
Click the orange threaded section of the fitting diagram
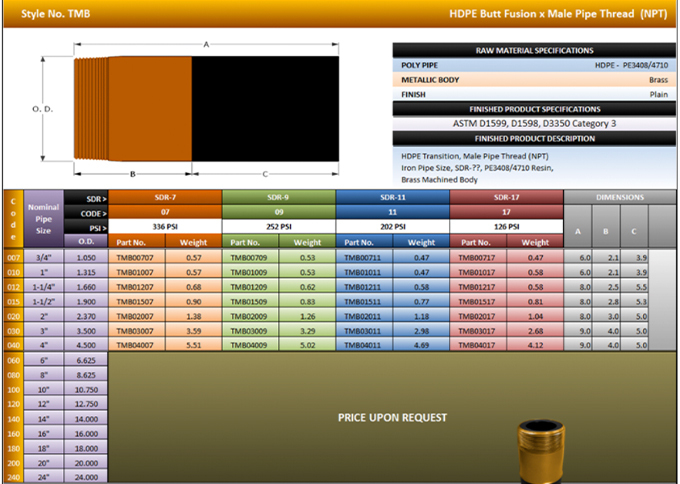[x=133, y=105]
